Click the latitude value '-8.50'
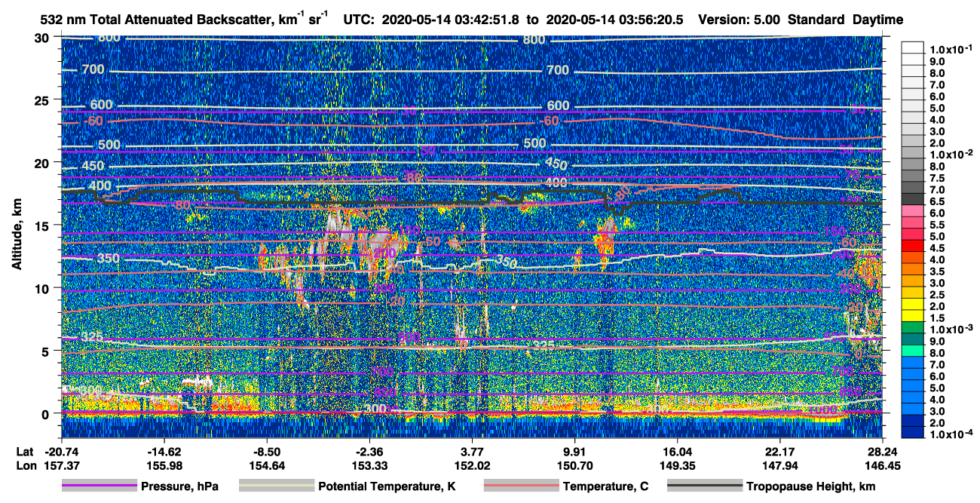Viewport: 980px width, 503px height. (267, 452)
